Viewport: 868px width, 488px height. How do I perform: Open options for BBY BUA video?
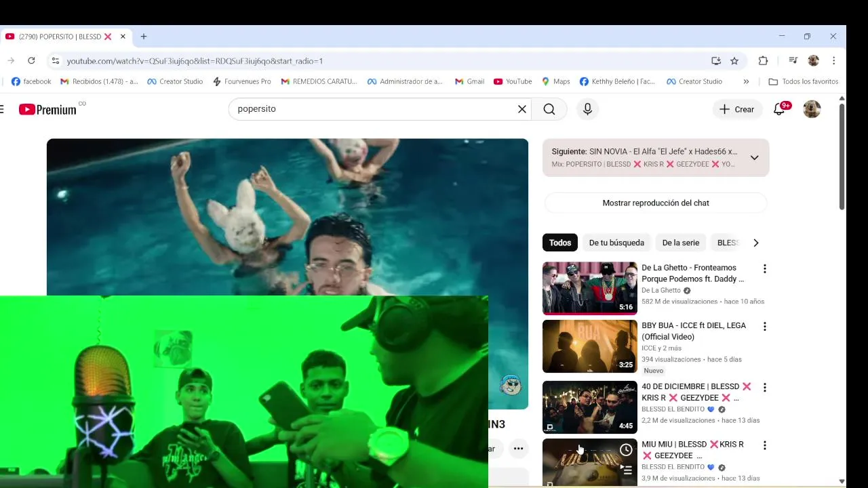[x=764, y=327]
